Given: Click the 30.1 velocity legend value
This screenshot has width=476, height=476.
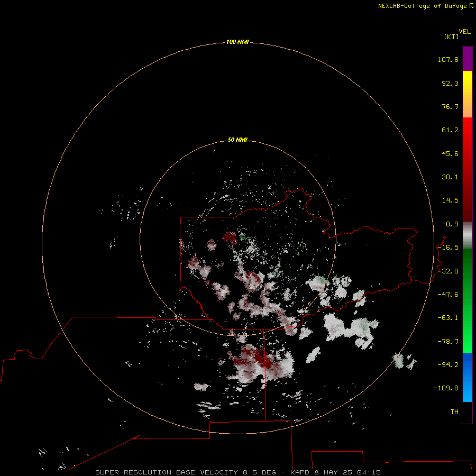Looking at the screenshot, I should 450,177.
